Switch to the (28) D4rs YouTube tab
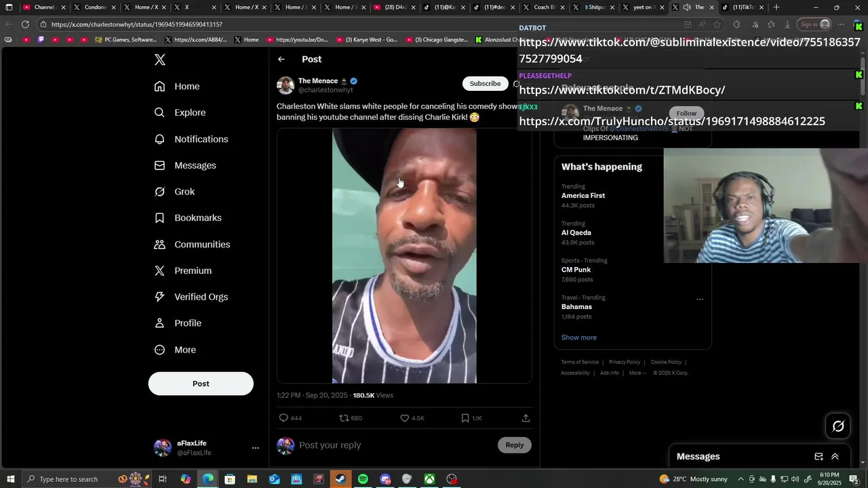This screenshot has width=868, height=488. (x=395, y=7)
